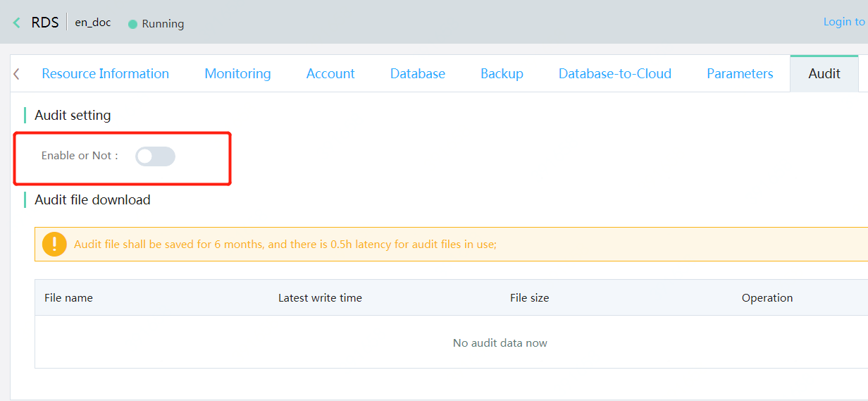Select the Database tab
This screenshot has height=401, width=868.
click(x=418, y=73)
